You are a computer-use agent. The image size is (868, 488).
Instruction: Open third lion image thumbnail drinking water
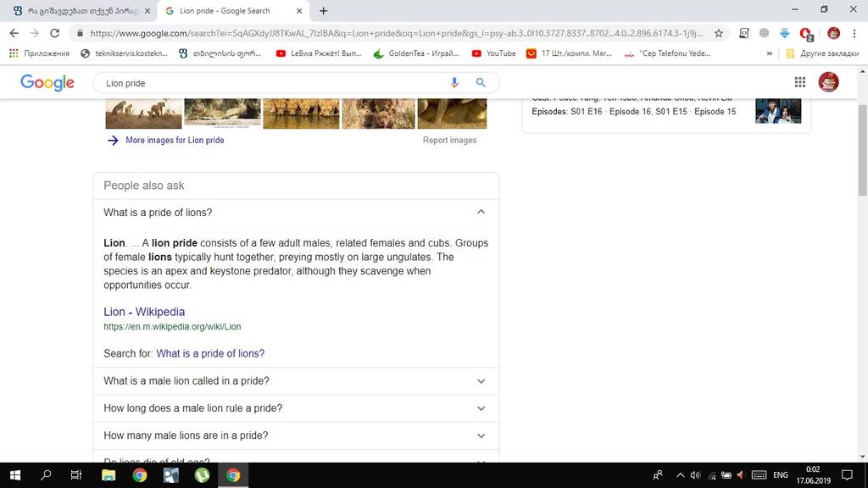(x=301, y=114)
